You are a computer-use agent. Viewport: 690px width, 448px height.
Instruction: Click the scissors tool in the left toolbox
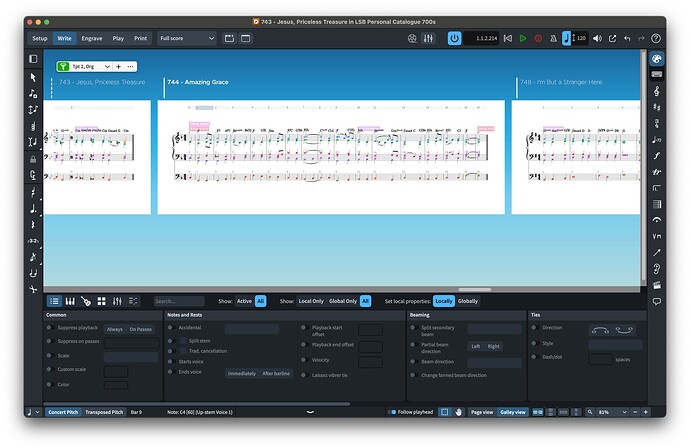pos(33,289)
